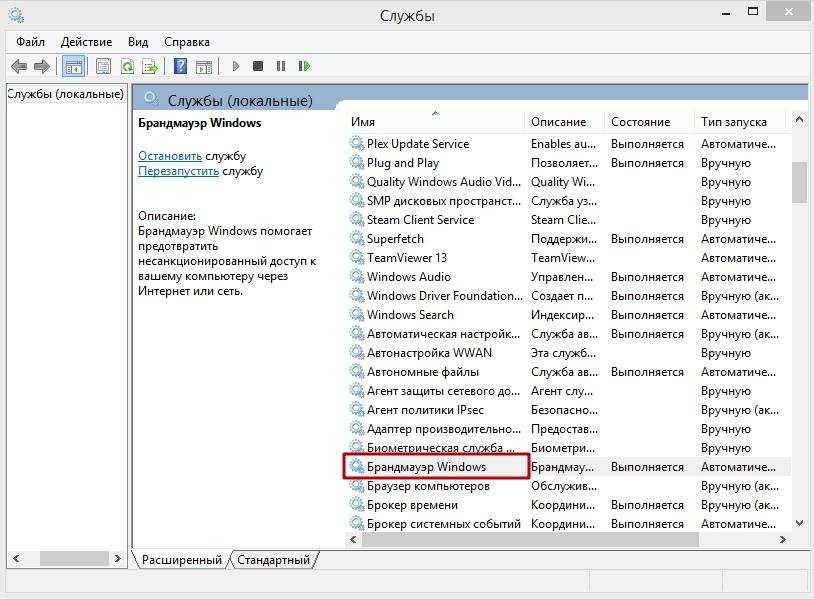The height and width of the screenshot is (600, 814).
Task: Select the Брандмауэр Windows service row
Action: click(426, 467)
